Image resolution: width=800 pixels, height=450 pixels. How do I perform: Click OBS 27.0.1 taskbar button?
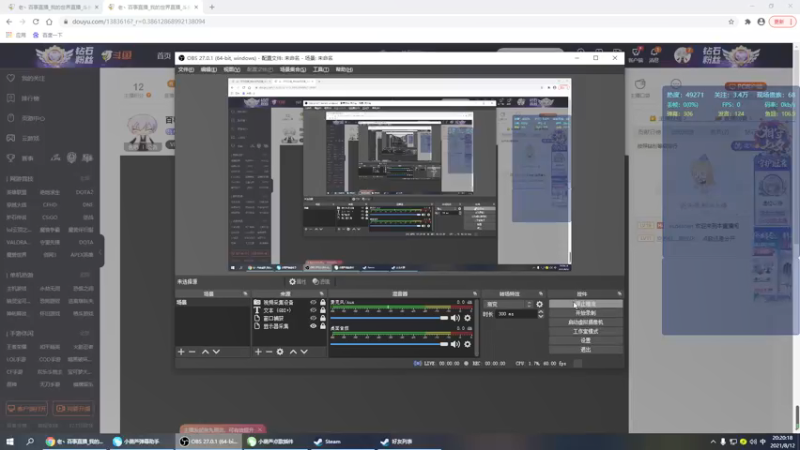point(209,441)
